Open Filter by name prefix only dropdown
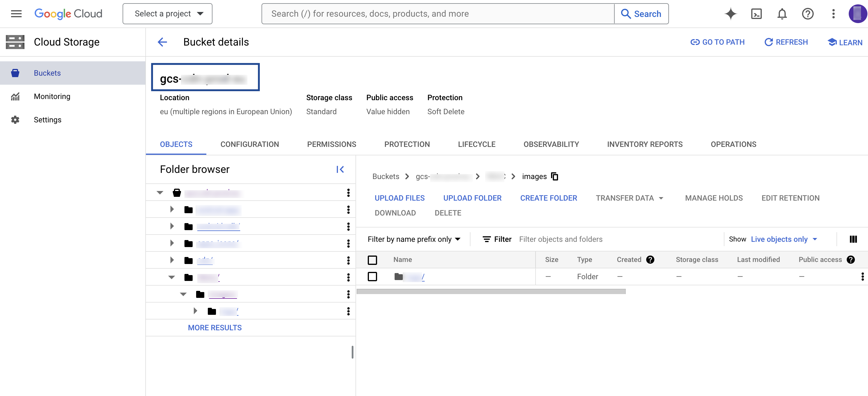 tap(414, 239)
